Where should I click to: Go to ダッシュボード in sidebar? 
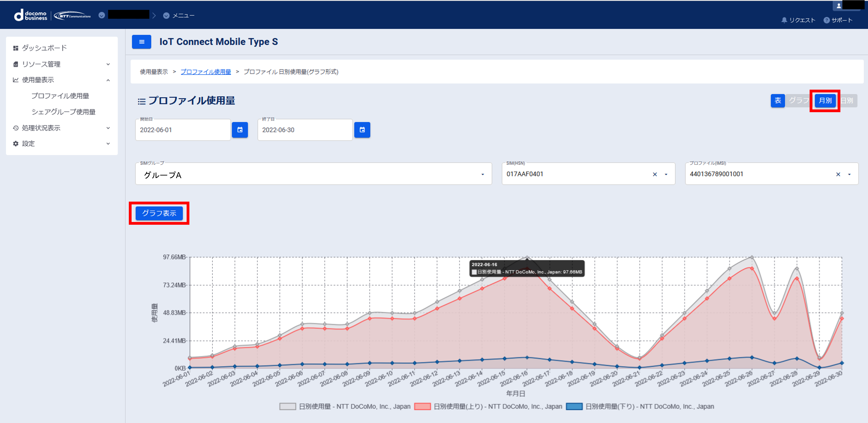coord(44,48)
